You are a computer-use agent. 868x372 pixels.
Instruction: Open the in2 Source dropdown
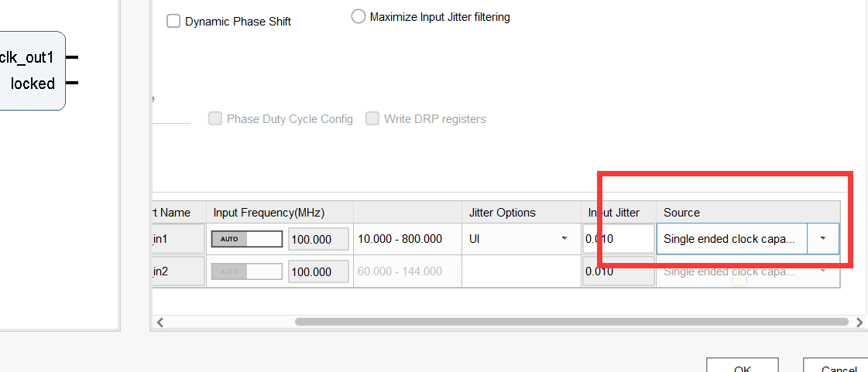[822, 271]
